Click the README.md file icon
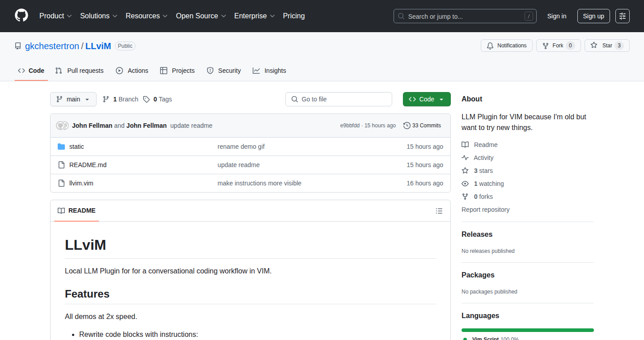This screenshot has height=340, width=644. click(x=61, y=165)
